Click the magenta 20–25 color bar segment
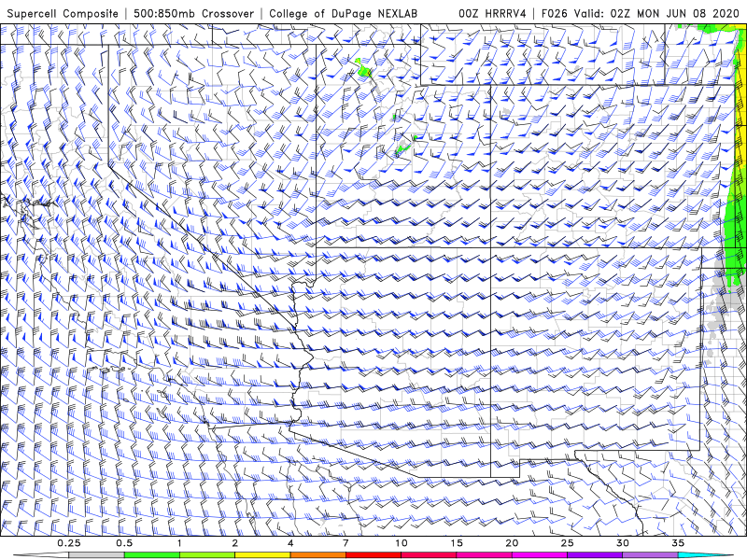 [x=540, y=555]
